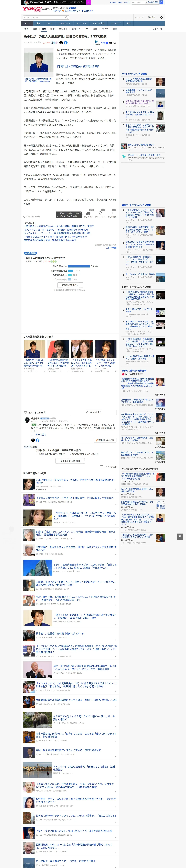Share expert comment on X icon

click(33, 440)
